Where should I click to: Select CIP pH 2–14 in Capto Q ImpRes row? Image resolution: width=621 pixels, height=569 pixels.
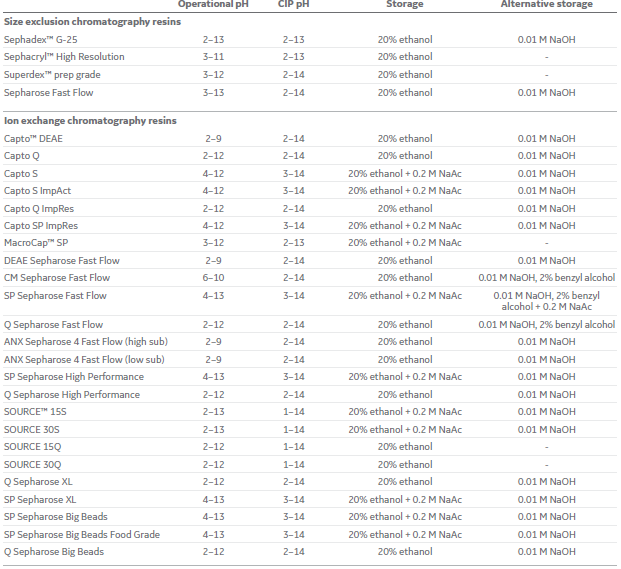pos(293,209)
